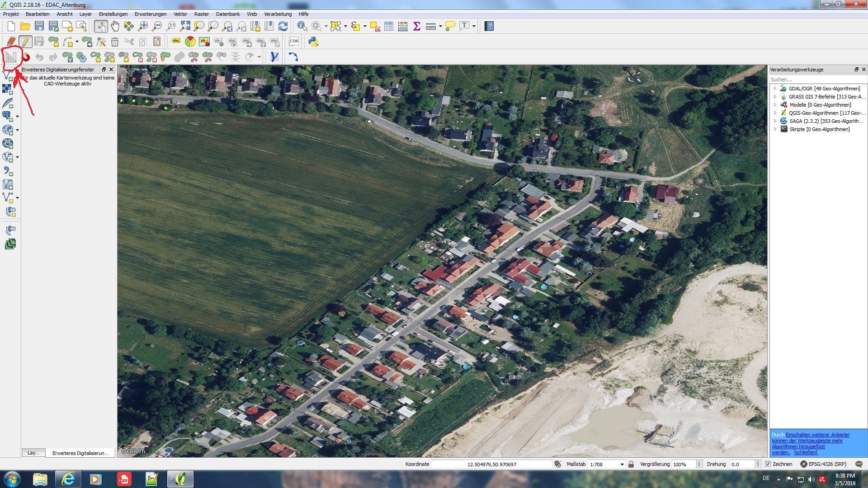This screenshot has width=868, height=488.
Task: Select the Pan Map hand tool
Action: [115, 26]
